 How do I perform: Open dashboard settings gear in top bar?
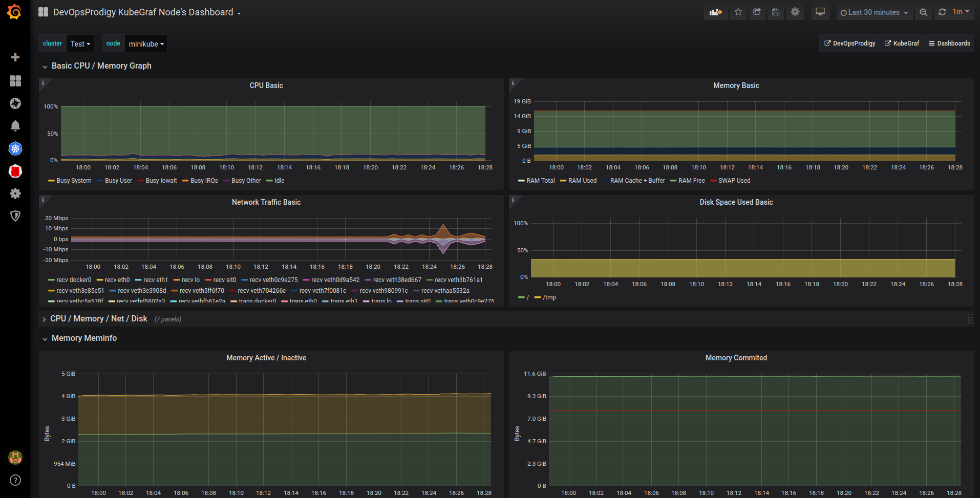tap(795, 12)
